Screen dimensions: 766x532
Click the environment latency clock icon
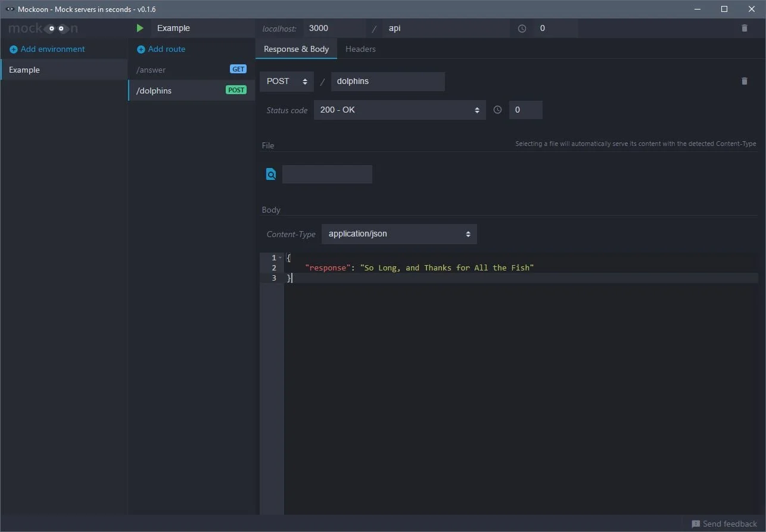point(522,28)
